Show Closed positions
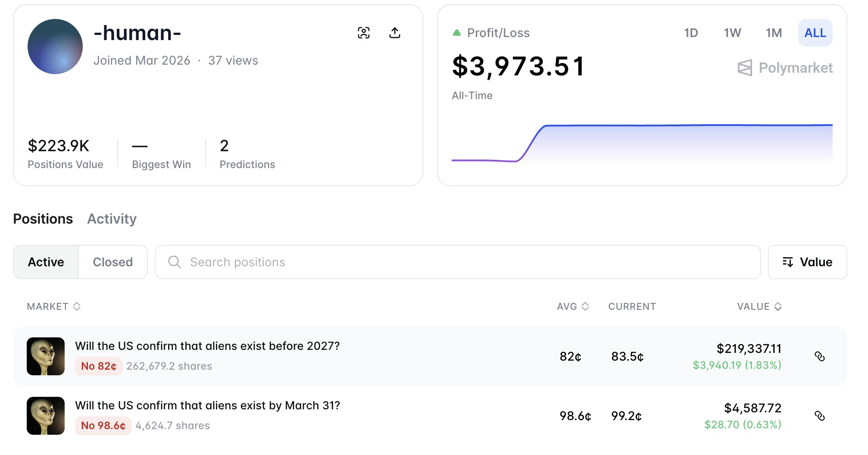This screenshot has width=868, height=455. 112,262
